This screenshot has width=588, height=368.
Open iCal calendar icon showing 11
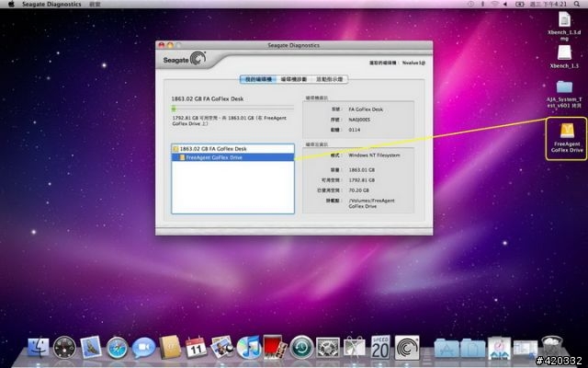click(x=196, y=347)
